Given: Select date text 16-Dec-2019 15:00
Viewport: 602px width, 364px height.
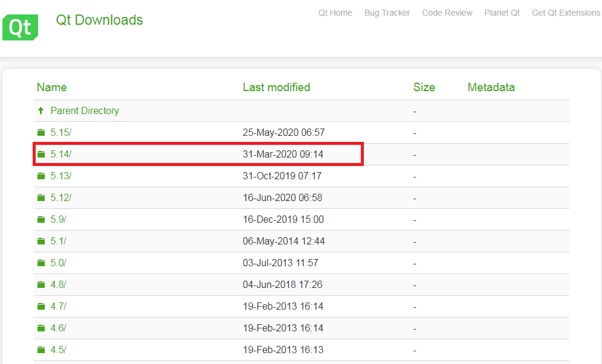Looking at the screenshot, I should pos(283,219).
